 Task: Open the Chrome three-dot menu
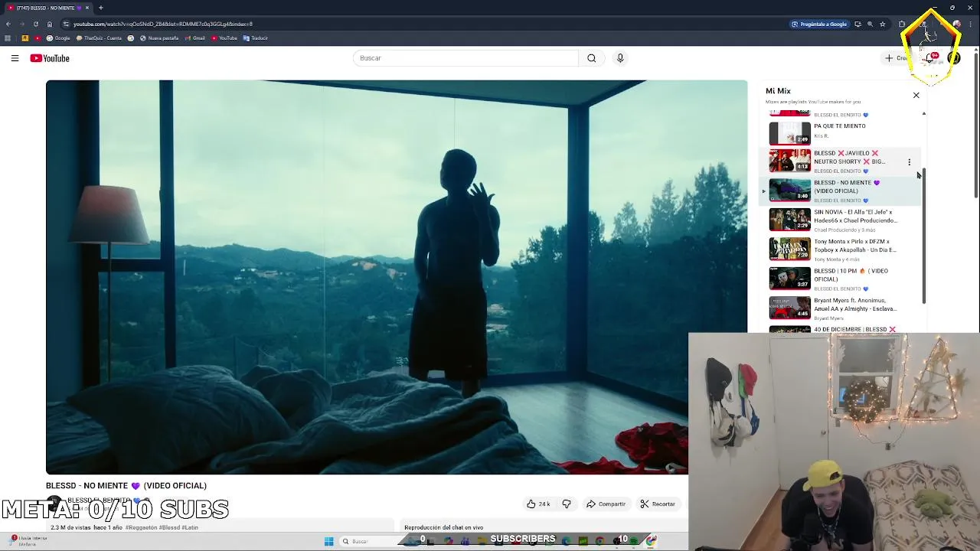[x=971, y=24]
